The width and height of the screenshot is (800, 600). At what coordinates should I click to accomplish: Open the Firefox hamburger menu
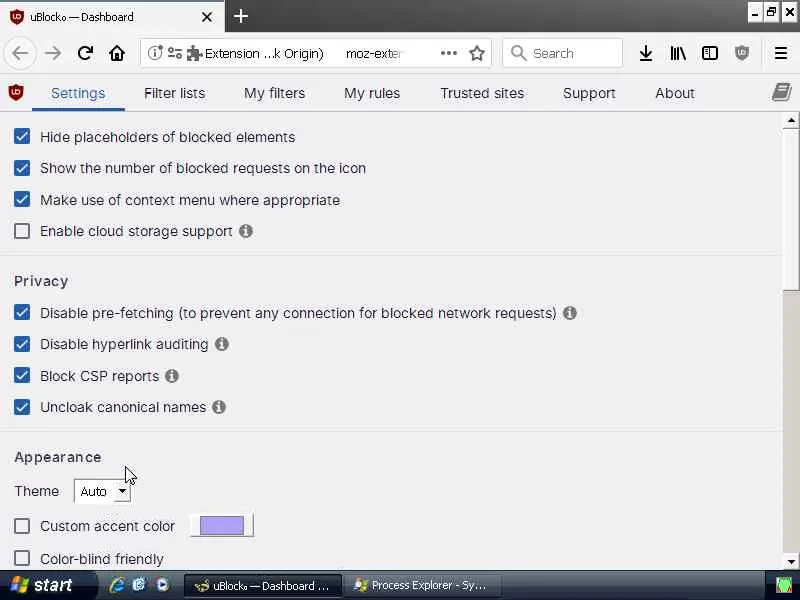[x=781, y=53]
